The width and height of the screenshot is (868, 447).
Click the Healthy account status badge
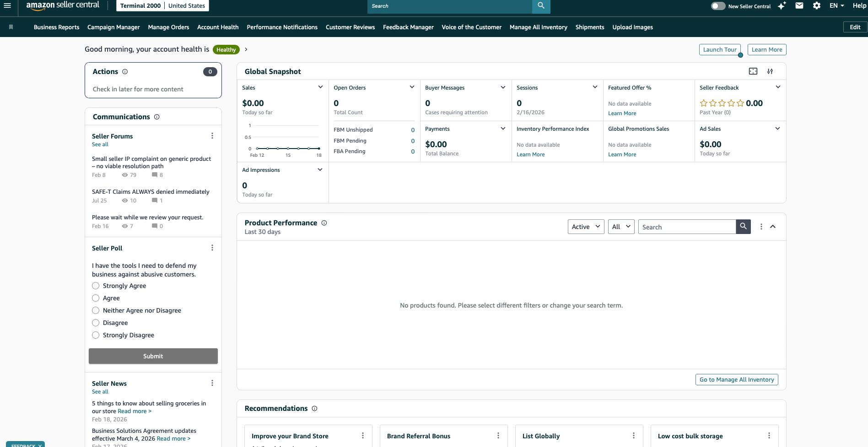pos(226,49)
